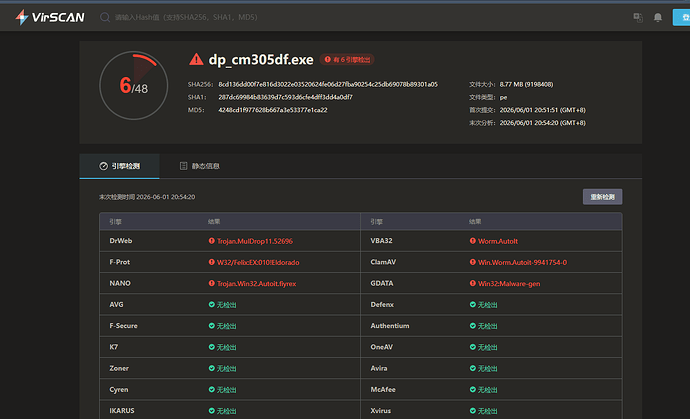Click the red alert icon in ClamAV row
This screenshot has height=419, width=690.
473,262
